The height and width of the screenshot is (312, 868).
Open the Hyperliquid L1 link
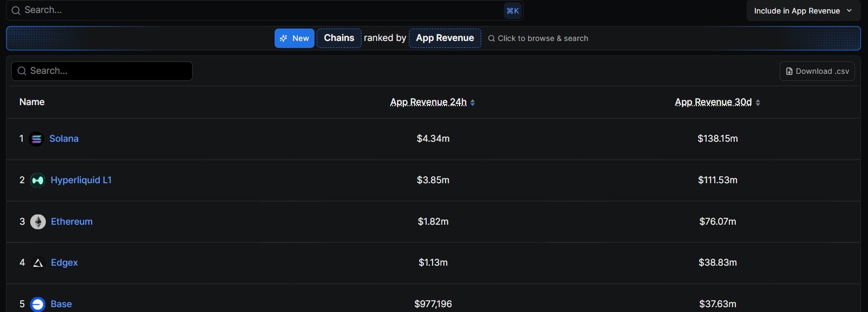pos(81,180)
